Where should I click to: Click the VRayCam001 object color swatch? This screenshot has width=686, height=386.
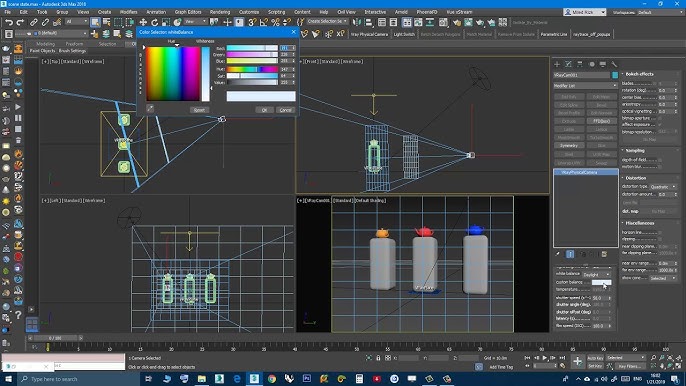615,75
